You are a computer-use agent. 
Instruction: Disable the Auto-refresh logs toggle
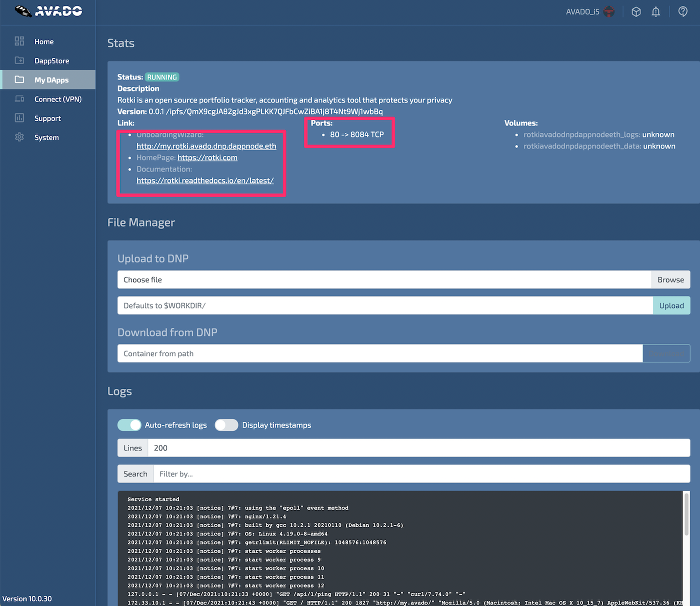pyautogui.click(x=129, y=425)
